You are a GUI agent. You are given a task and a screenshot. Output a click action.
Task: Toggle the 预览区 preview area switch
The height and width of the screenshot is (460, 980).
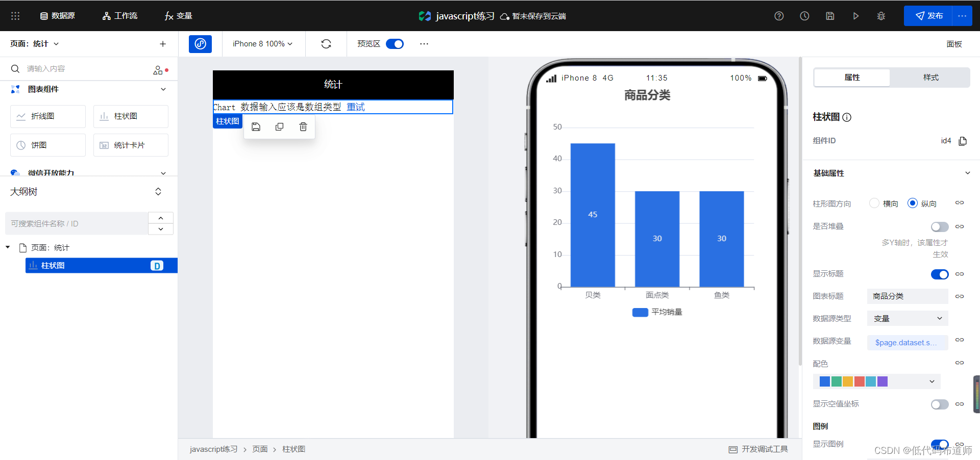click(395, 44)
